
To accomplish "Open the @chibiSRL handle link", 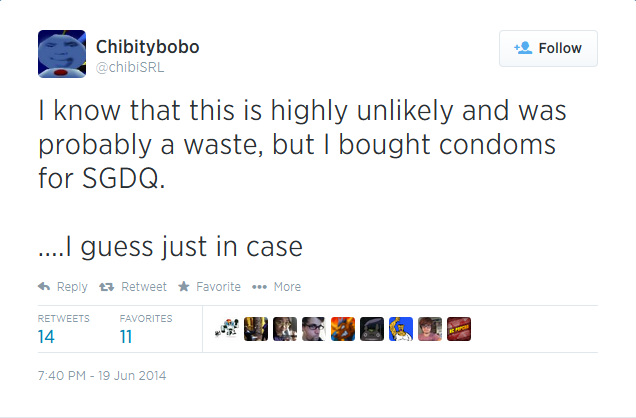I will (130, 67).
